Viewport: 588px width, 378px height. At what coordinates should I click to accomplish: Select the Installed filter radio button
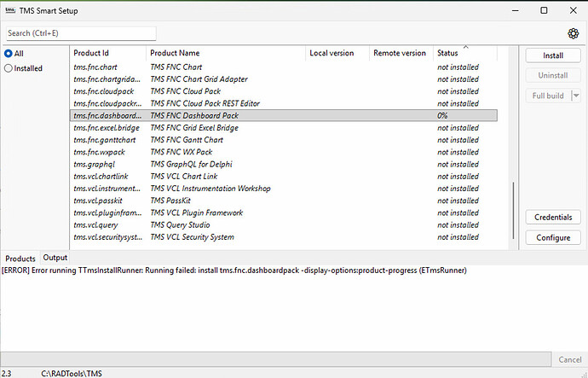click(x=9, y=68)
